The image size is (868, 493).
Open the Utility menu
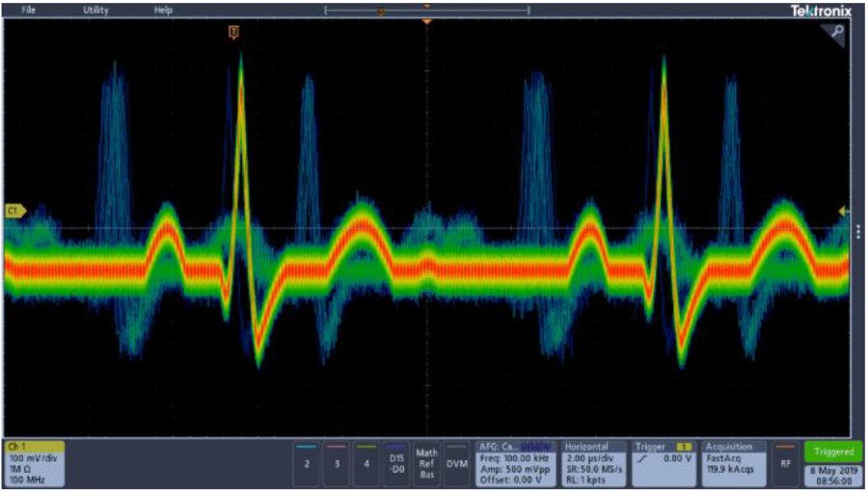(x=95, y=10)
